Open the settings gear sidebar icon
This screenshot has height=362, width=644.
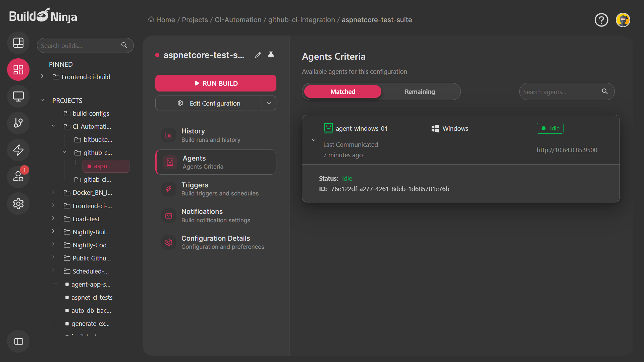click(x=18, y=203)
